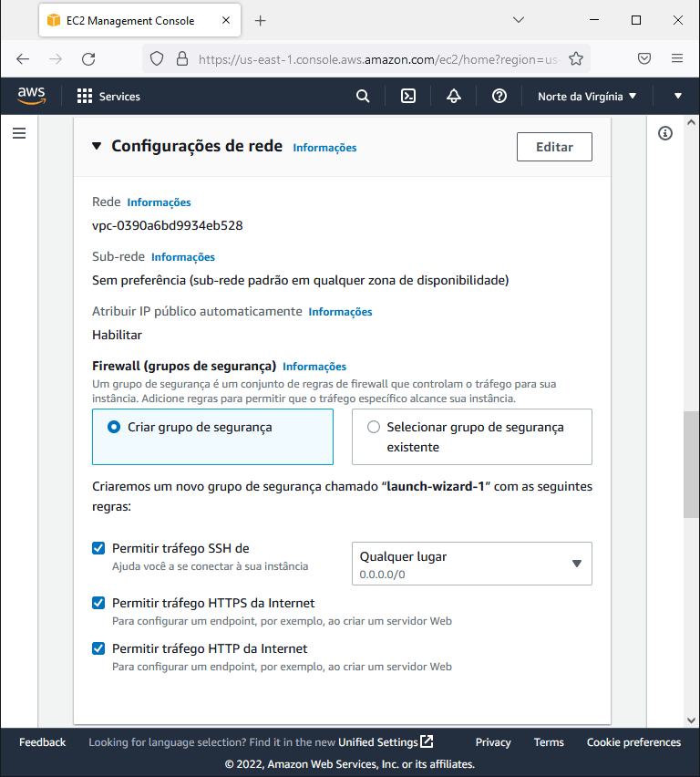Click the tracking protection shield icon
Viewport: 700px width, 777px height.
[x=157, y=59]
